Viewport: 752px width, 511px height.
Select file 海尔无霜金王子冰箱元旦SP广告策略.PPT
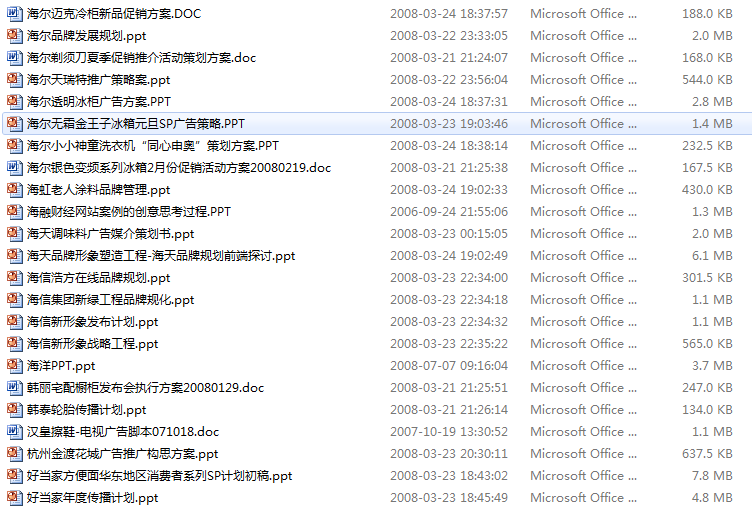click(x=136, y=124)
